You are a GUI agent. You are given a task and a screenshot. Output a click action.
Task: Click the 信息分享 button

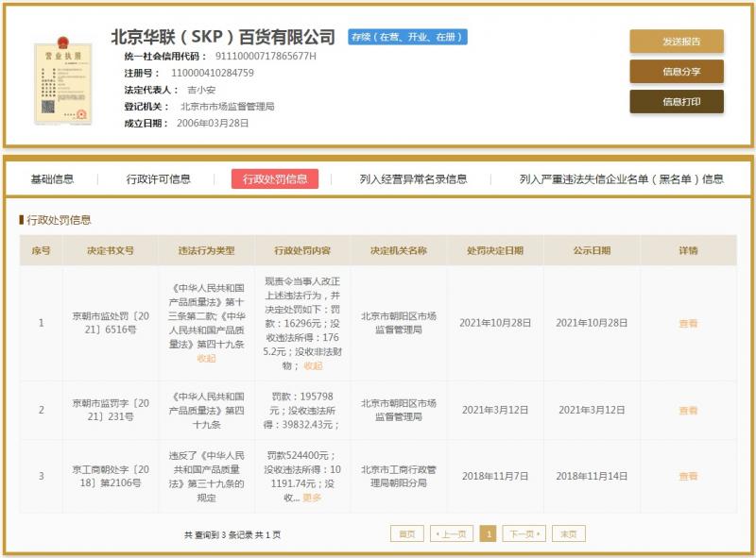(677, 72)
